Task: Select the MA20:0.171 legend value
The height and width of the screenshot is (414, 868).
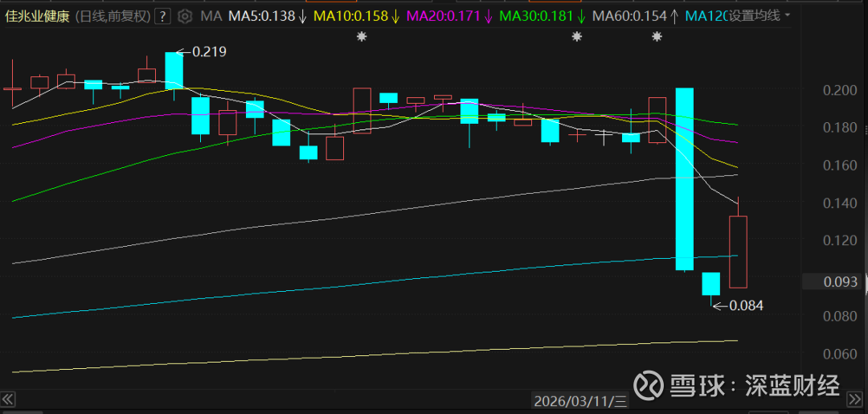Action: pyautogui.click(x=449, y=15)
